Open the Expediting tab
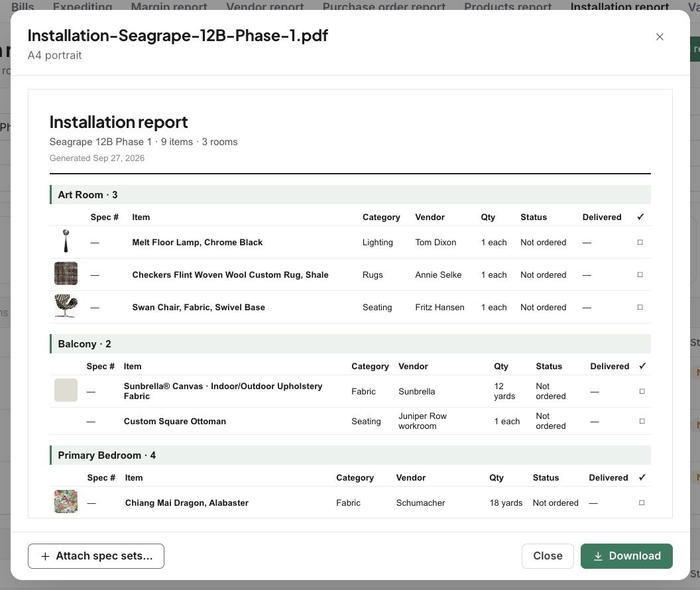The width and height of the screenshot is (700, 590). click(x=82, y=6)
